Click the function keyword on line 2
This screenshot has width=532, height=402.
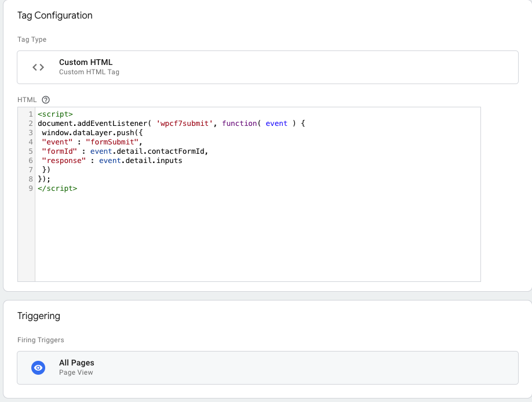coord(239,124)
